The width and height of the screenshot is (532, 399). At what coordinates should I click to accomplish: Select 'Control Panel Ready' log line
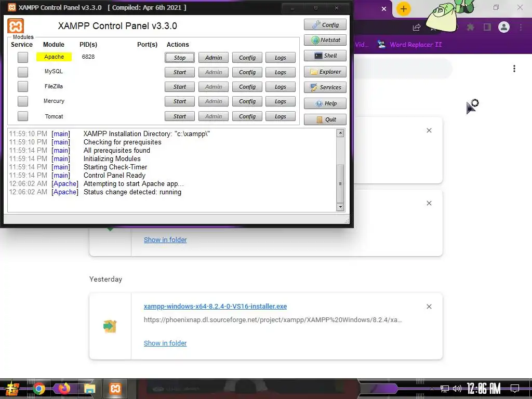pyautogui.click(x=114, y=176)
